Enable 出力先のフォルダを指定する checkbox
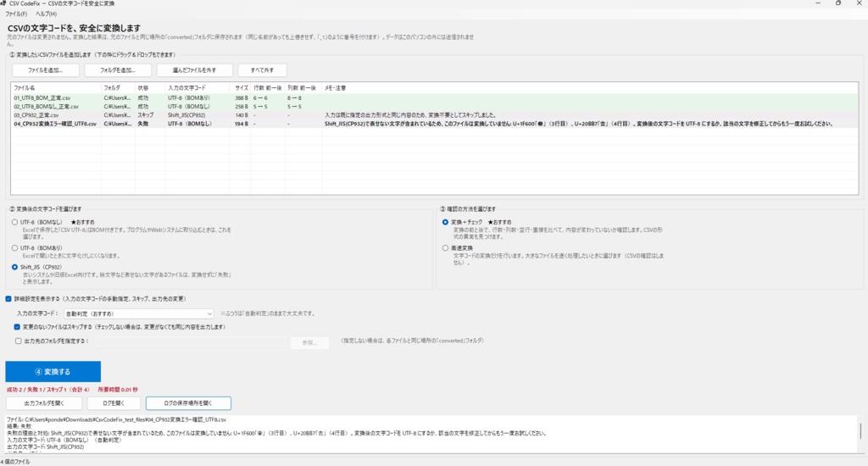This screenshot has height=466, width=868. [19, 341]
